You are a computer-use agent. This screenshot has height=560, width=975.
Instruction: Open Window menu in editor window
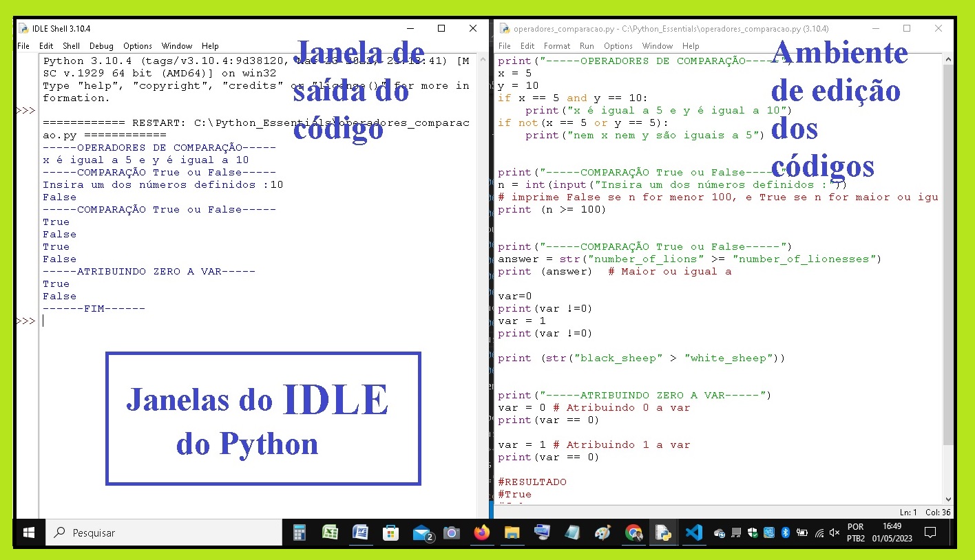[658, 46]
